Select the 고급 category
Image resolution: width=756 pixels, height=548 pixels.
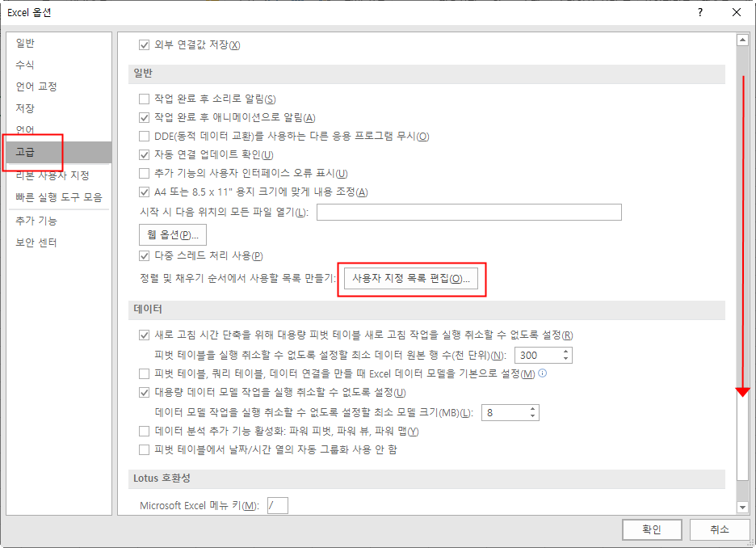coord(59,153)
